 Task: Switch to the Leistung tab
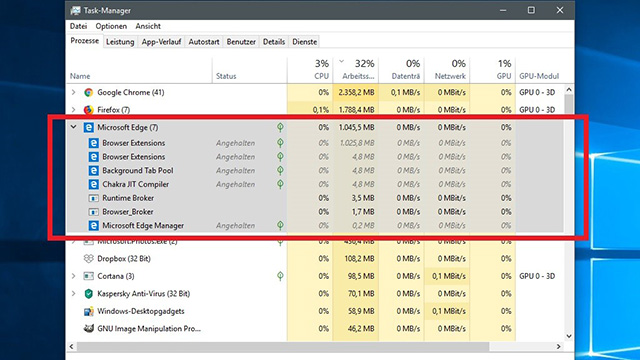tap(120, 42)
